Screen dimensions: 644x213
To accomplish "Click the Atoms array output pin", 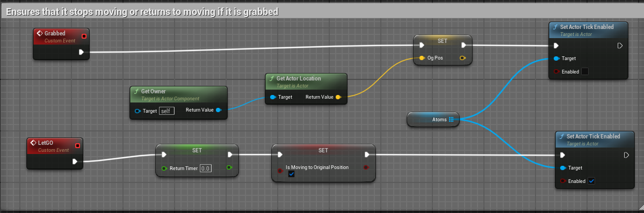I will pyautogui.click(x=451, y=120).
